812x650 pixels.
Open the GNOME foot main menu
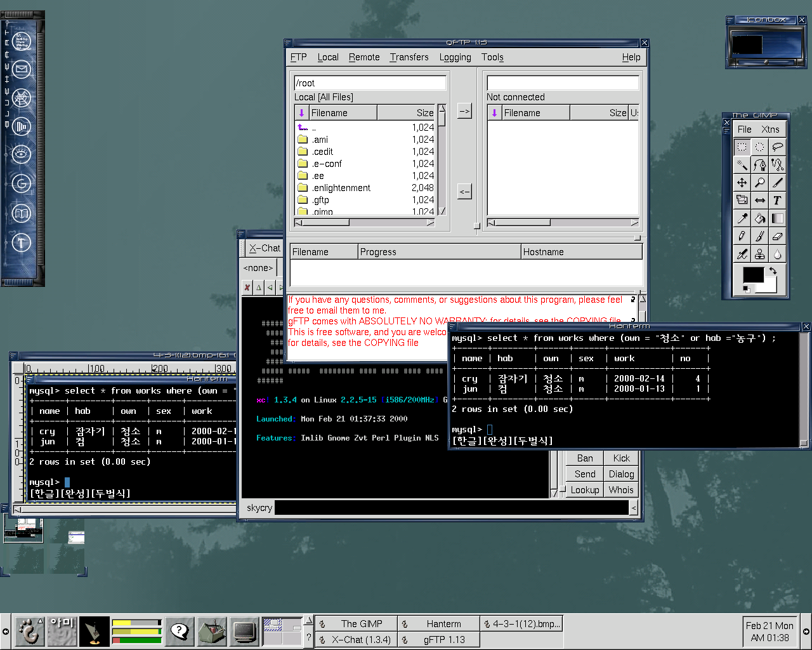pos(29,632)
